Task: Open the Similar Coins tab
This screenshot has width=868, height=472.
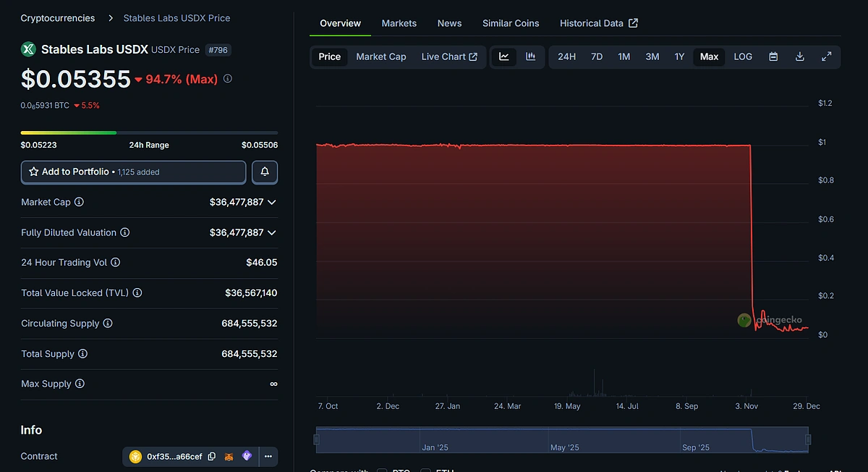Action: coord(511,23)
